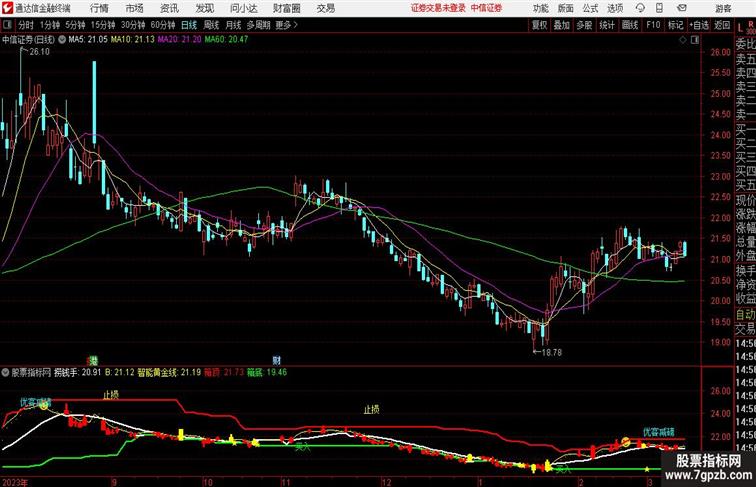756x487 pixels.
Task: Add stock via +自选 button
Action: tap(699, 25)
